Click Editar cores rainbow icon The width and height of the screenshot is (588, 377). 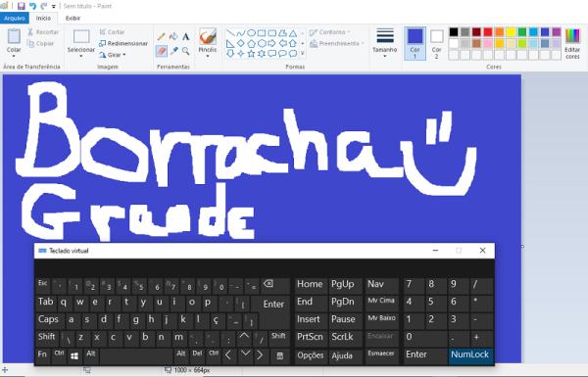pyautogui.click(x=572, y=36)
